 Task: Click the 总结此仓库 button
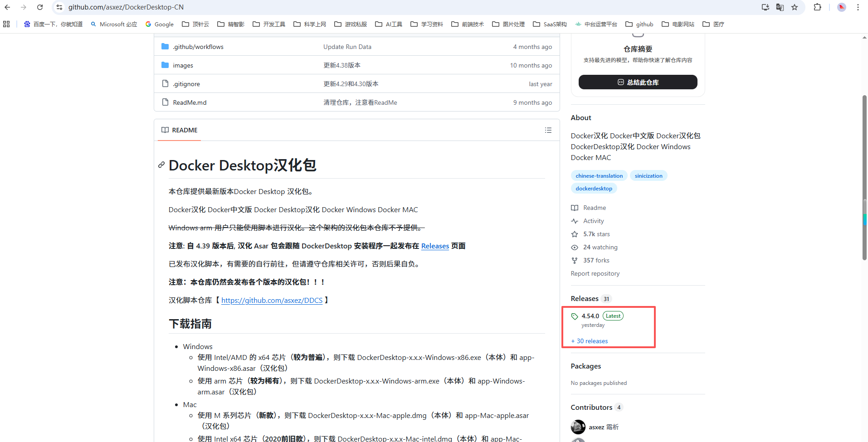[x=638, y=82]
